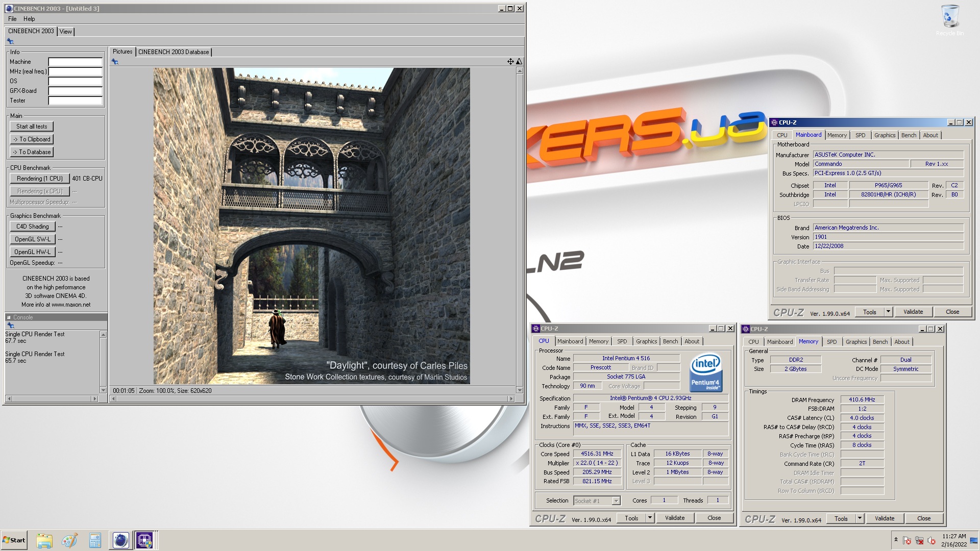The image size is (980, 551).
Task: Click the pin icon below the CINEBENCH 2003 tab
Action: [x=10, y=41]
